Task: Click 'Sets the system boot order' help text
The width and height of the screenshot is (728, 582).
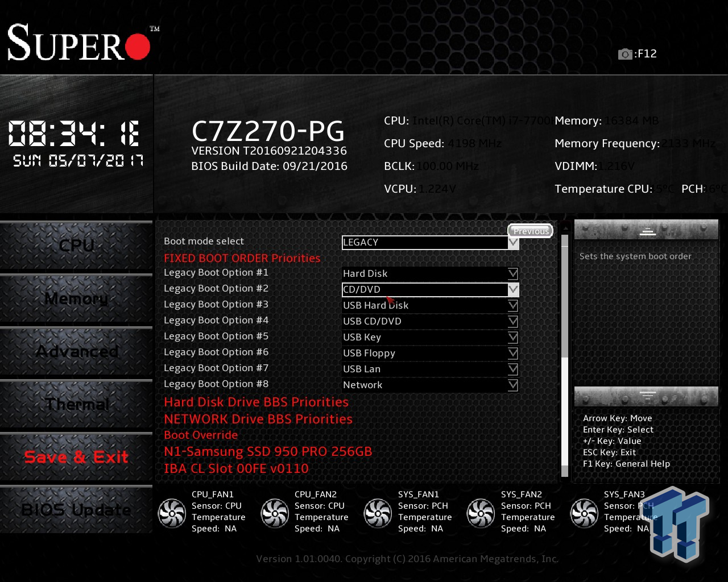Action: click(635, 256)
